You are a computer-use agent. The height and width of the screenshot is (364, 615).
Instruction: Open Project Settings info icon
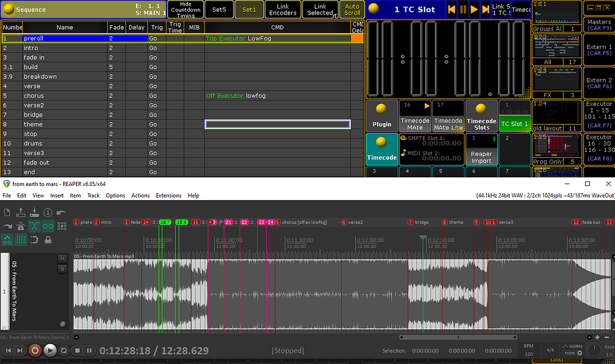point(48,213)
